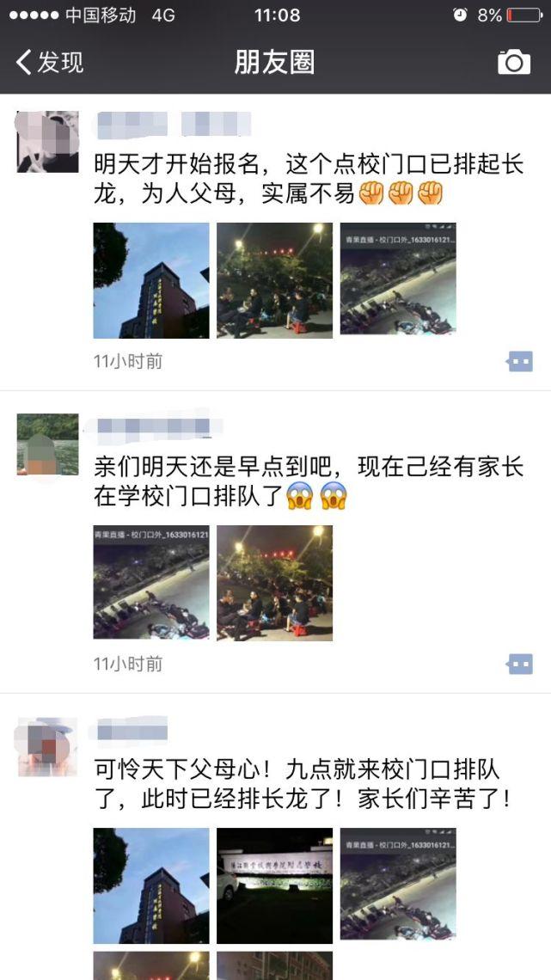The width and height of the screenshot is (551, 980).
Task: View school gate sign photo in third post
Action: click(x=274, y=885)
